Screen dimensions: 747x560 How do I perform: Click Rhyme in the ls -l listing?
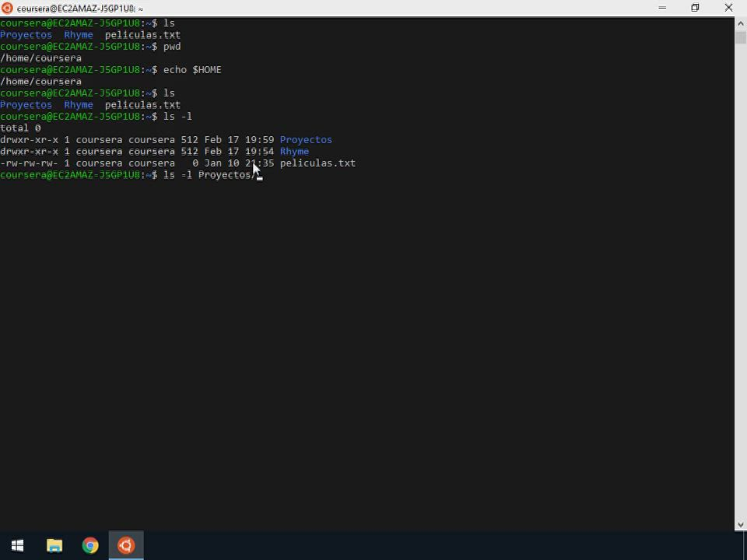tap(294, 152)
